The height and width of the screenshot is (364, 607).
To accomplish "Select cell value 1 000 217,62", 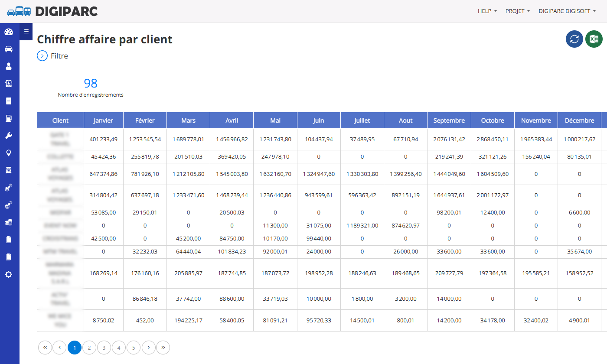I will (579, 140).
